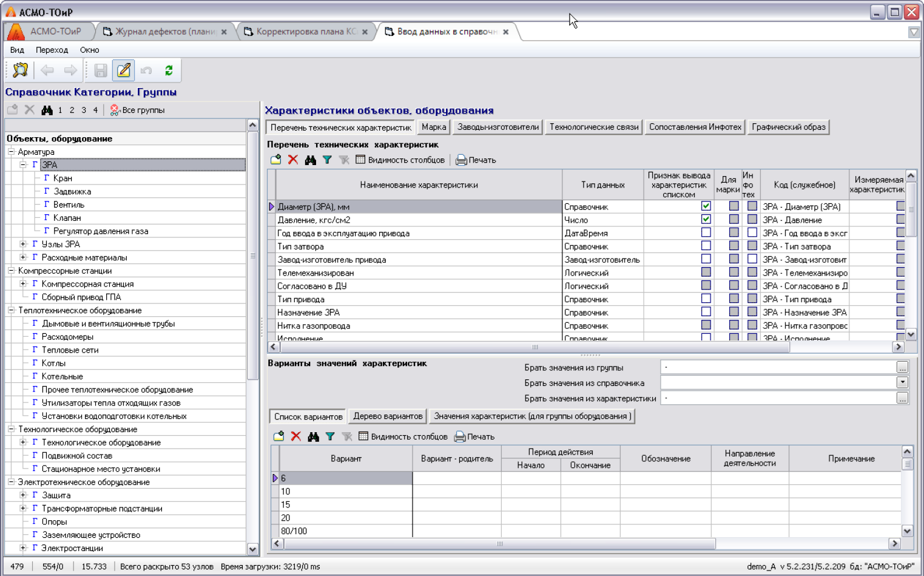
Task: Click the horizontal scrollbar of the characteristics table
Action: pyautogui.click(x=535, y=347)
